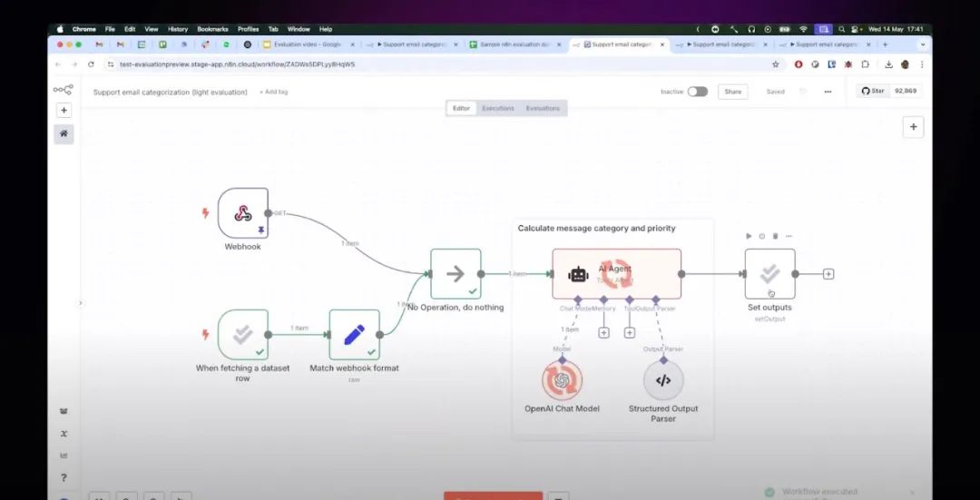The image size is (980, 500).
Task: Open more options above the Set outputs node
Action: [789, 236]
